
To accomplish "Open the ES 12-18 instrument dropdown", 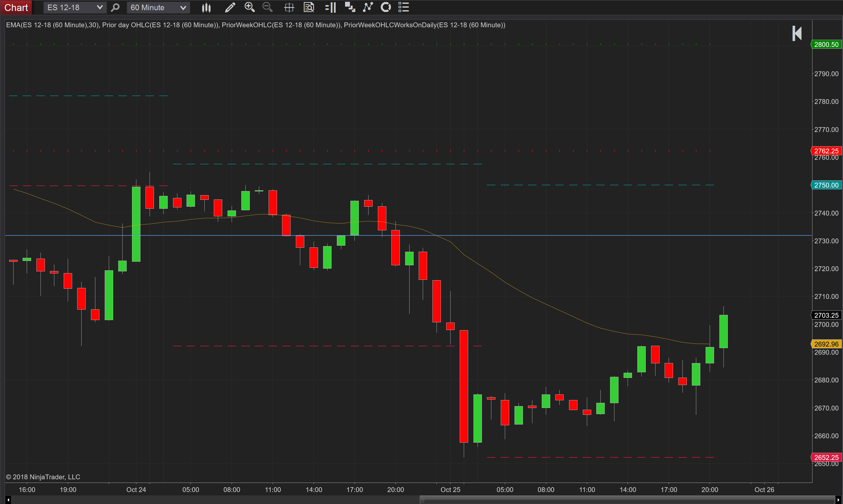I will pos(74,7).
